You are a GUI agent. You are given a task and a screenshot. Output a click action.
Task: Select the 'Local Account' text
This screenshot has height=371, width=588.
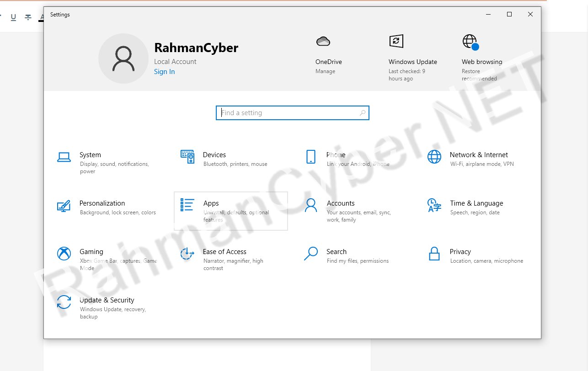click(x=175, y=62)
